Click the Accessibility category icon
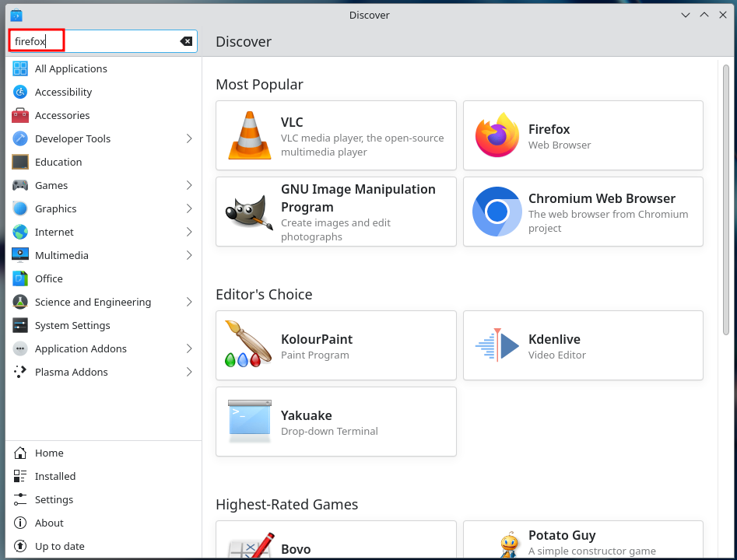The image size is (737, 560). click(20, 92)
